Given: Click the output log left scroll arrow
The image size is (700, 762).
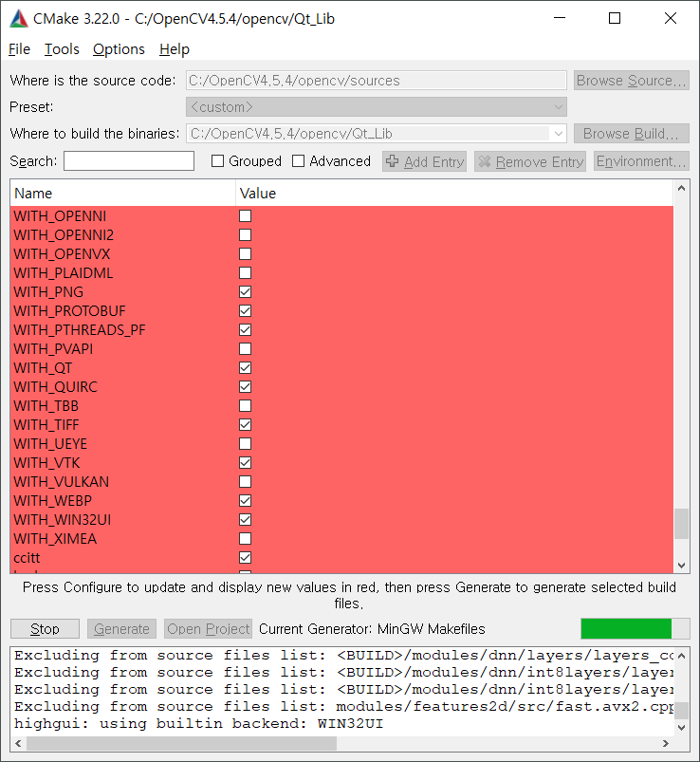Looking at the screenshot, I should point(18,743).
